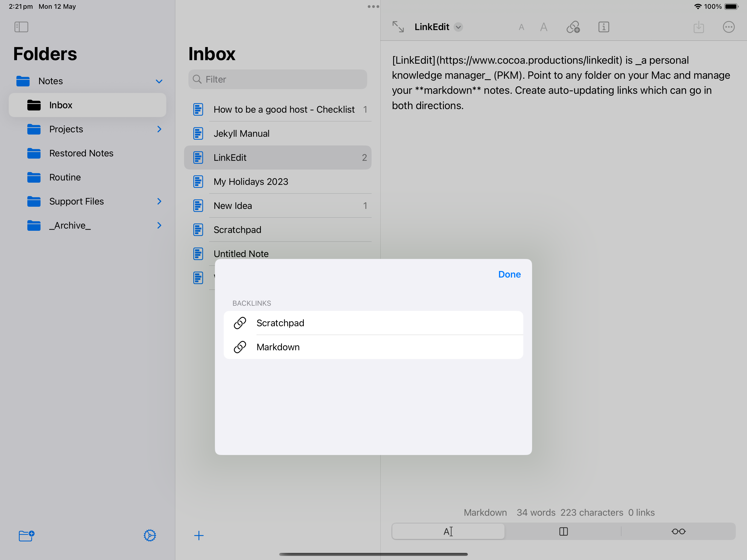The height and width of the screenshot is (560, 747).
Task: Click the Wi-Fi status icon
Action: click(697, 6)
